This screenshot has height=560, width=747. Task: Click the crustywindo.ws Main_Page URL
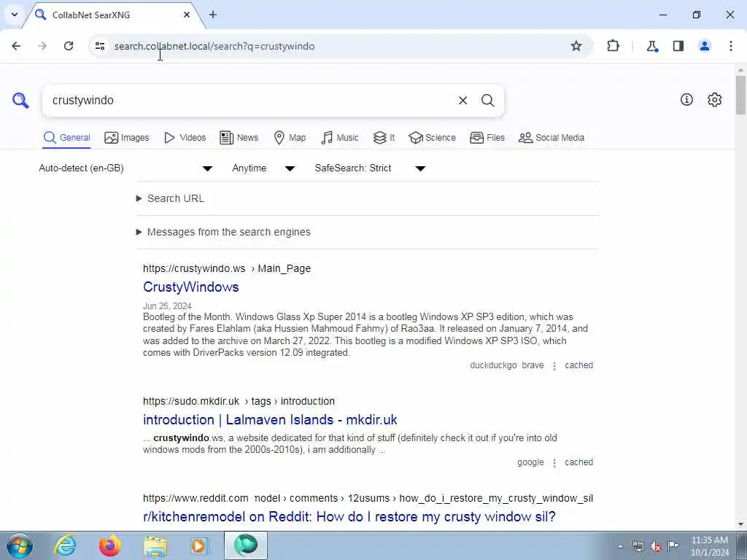point(227,268)
